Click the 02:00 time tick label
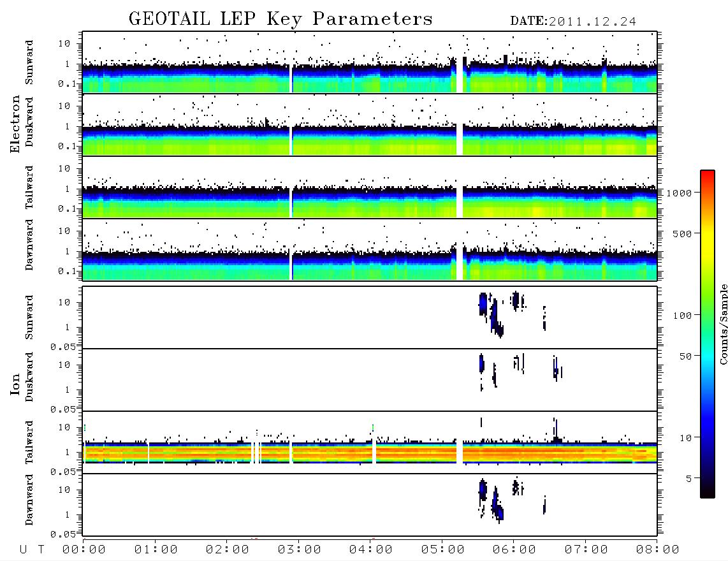728x561 pixels. (228, 550)
